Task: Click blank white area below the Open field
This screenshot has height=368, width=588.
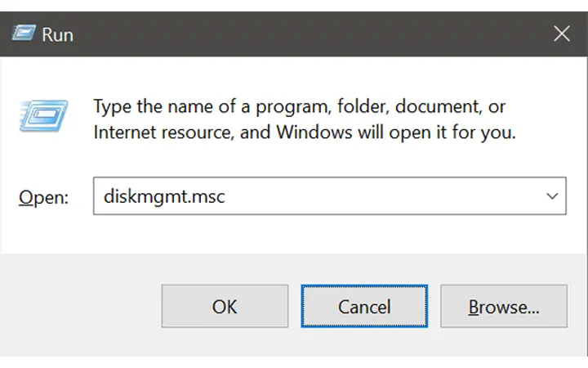Action: pyautogui.click(x=292, y=234)
